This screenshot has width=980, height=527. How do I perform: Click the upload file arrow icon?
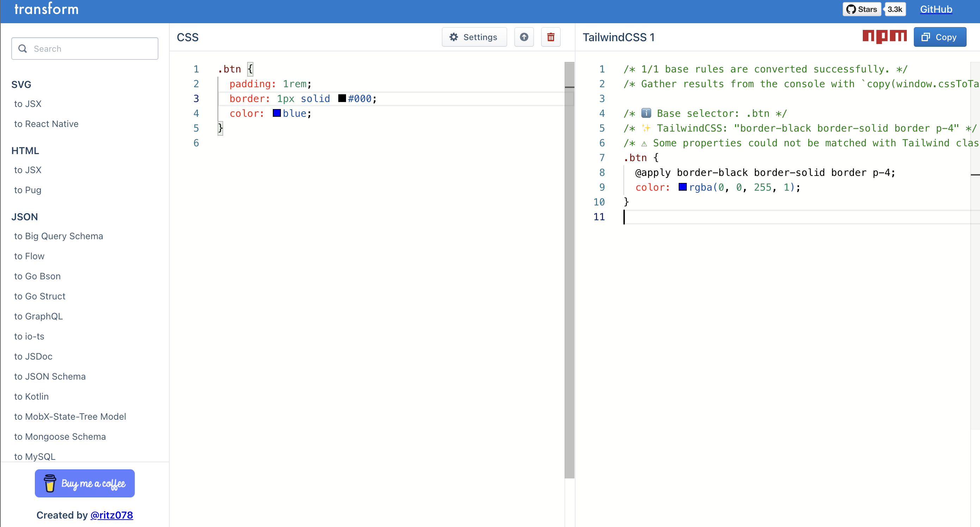click(x=524, y=37)
